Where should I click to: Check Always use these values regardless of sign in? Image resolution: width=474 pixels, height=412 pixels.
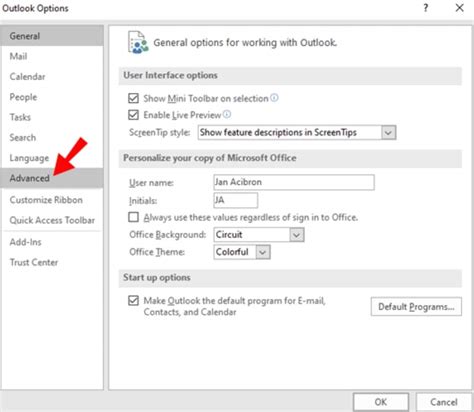[134, 217]
